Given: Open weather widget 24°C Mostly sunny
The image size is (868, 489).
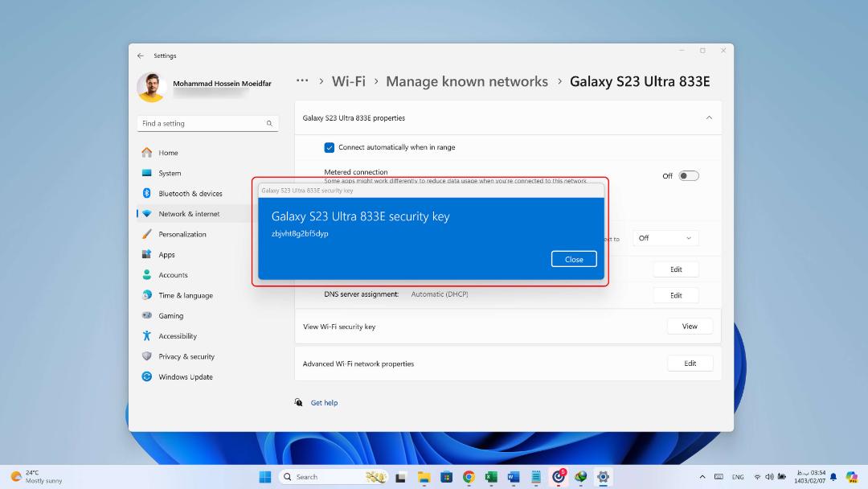Looking at the screenshot, I should tap(36, 477).
